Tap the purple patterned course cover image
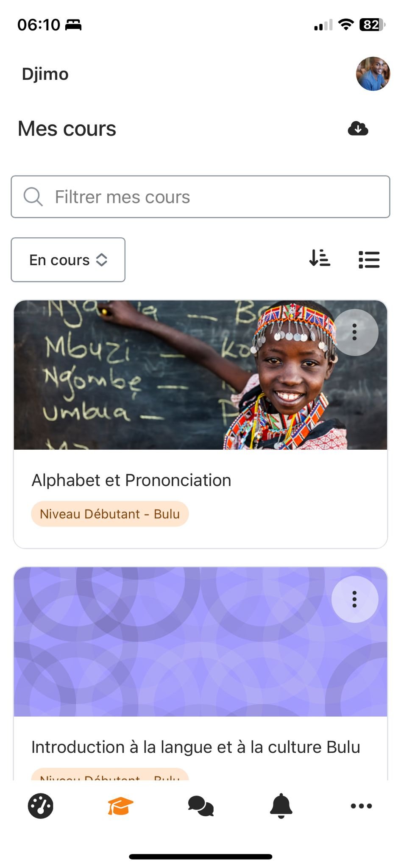Screen dimensions: 401x868 click(200, 642)
